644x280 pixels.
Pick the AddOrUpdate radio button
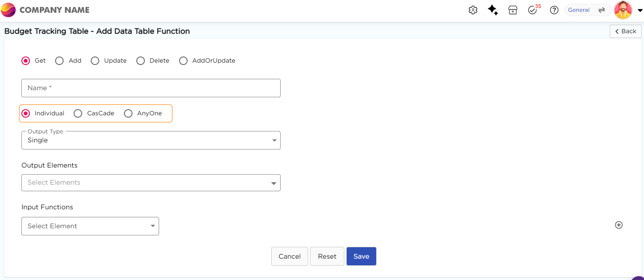[x=183, y=61]
